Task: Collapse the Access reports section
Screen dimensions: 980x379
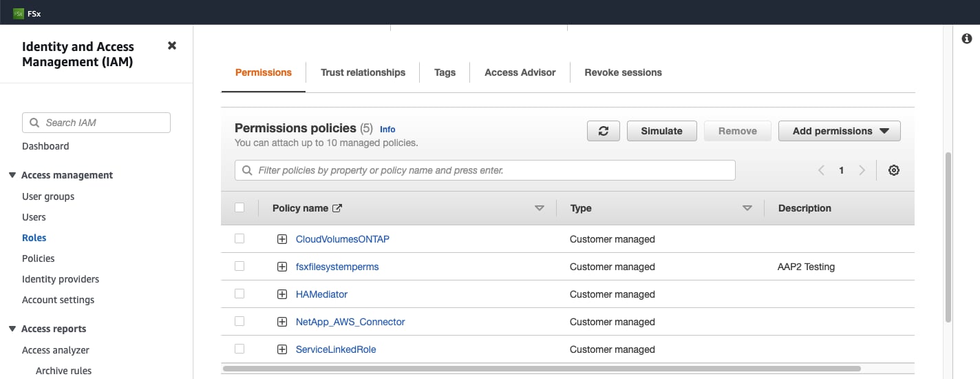Action: (x=12, y=329)
